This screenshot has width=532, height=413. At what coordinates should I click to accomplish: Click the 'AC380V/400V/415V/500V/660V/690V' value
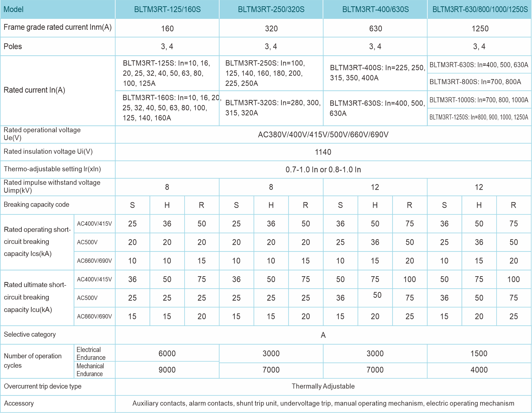tap(323, 135)
